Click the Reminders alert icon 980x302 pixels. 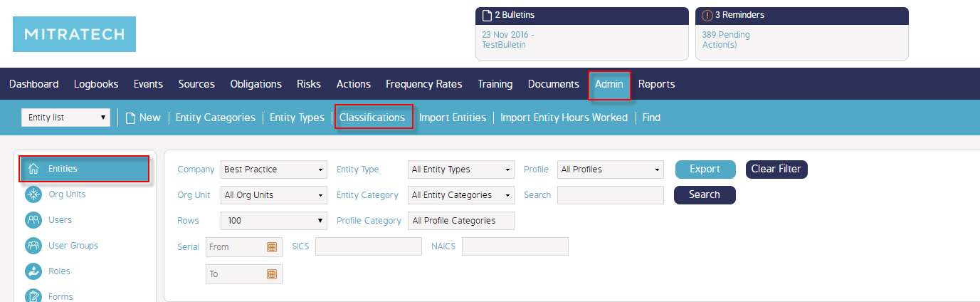click(x=707, y=15)
